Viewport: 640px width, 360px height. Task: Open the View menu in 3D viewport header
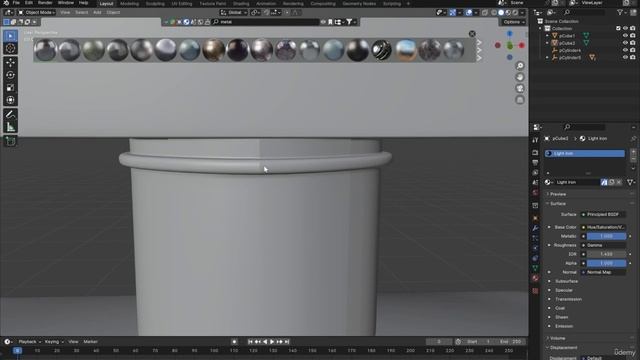coord(65,12)
